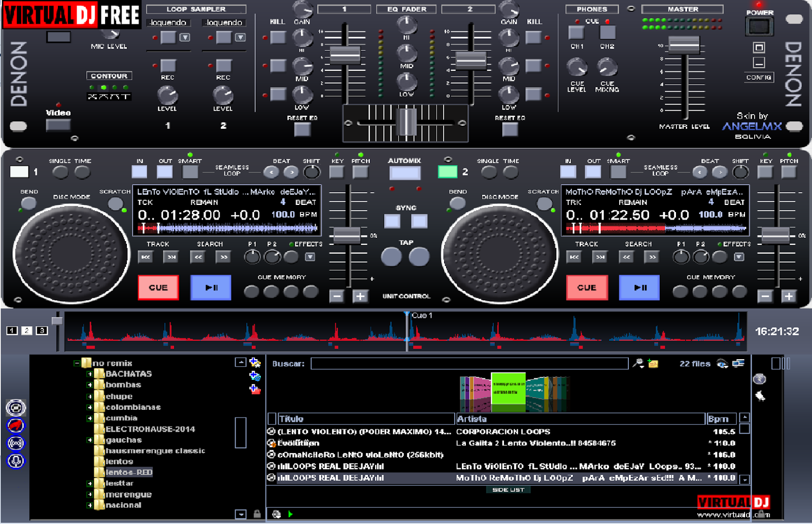
Task: Toggle the AUTOMIX button
Action: pos(405,173)
